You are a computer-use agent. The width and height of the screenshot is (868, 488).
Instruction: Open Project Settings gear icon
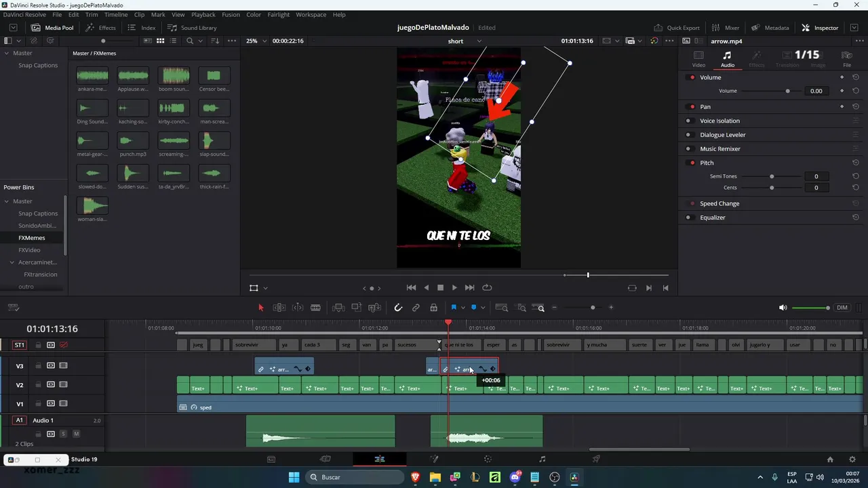[852, 460]
